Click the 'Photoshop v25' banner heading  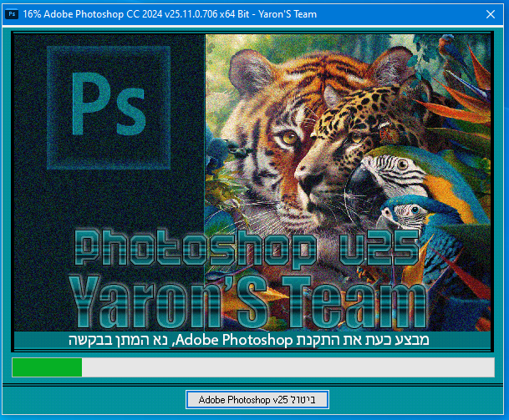[x=247, y=249]
